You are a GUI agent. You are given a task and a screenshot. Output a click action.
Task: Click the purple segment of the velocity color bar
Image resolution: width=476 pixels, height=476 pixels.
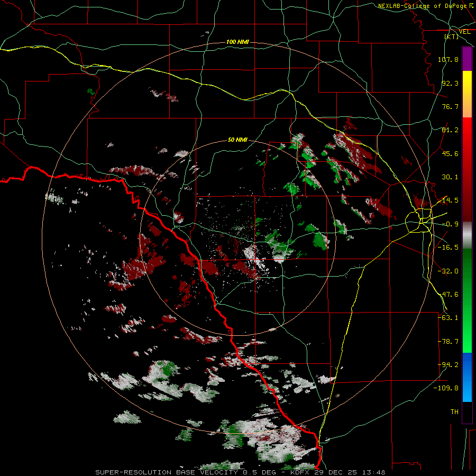pyautogui.click(x=467, y=59)
